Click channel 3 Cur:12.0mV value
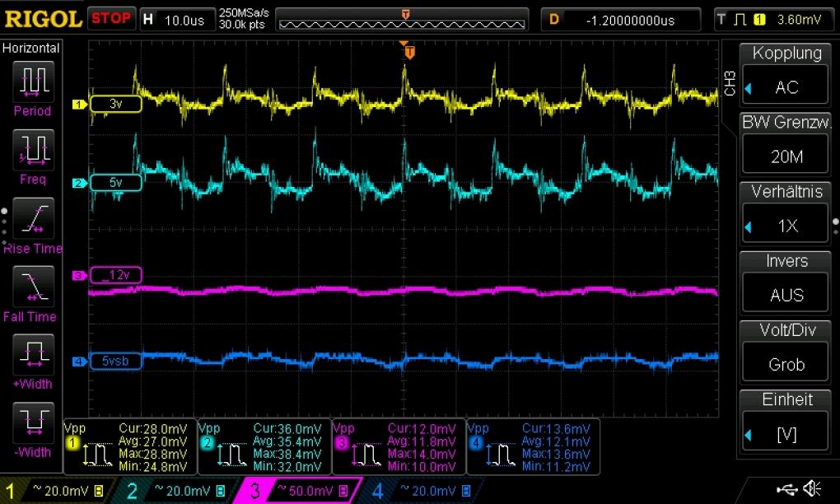 (422, 429)
